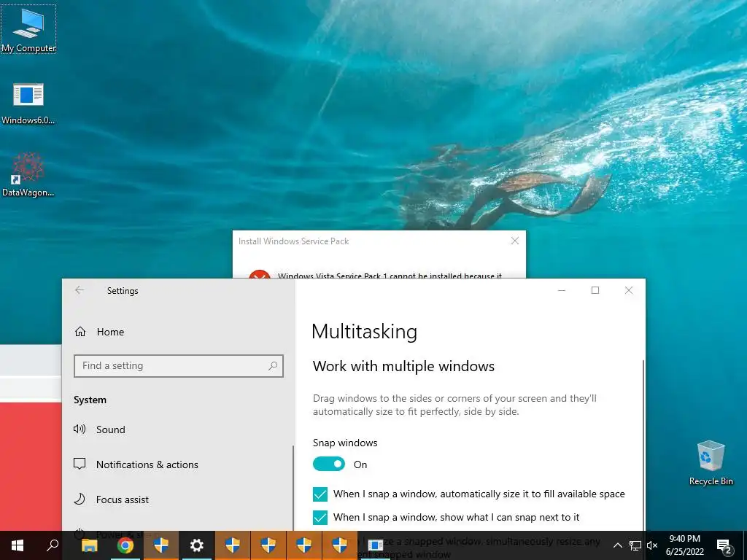Open the network icon in system tray
Image resolution: width=747 pixels, height=560 pixels.
point(635,545)
